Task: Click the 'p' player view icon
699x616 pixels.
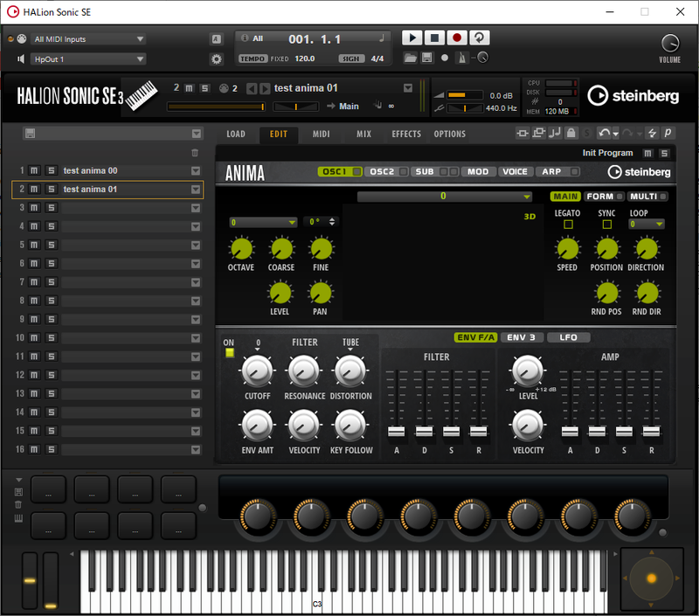Action: 668,134
